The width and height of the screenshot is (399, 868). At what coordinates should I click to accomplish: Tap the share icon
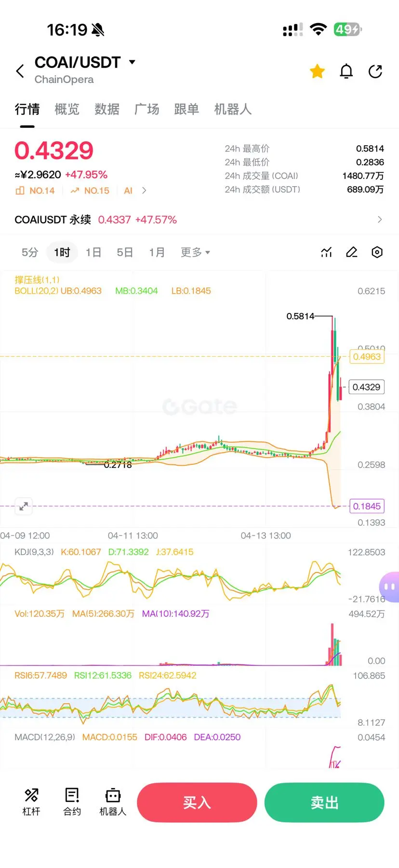[x=375, y=71]
